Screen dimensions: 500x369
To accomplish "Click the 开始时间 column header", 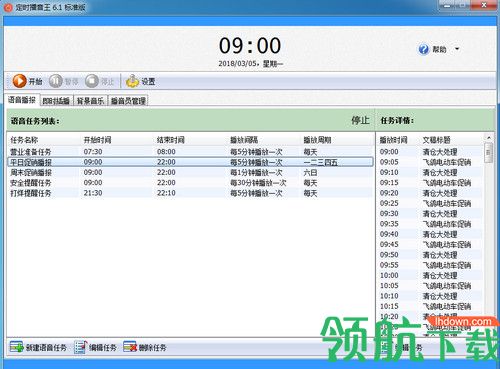I will point(97,140).
